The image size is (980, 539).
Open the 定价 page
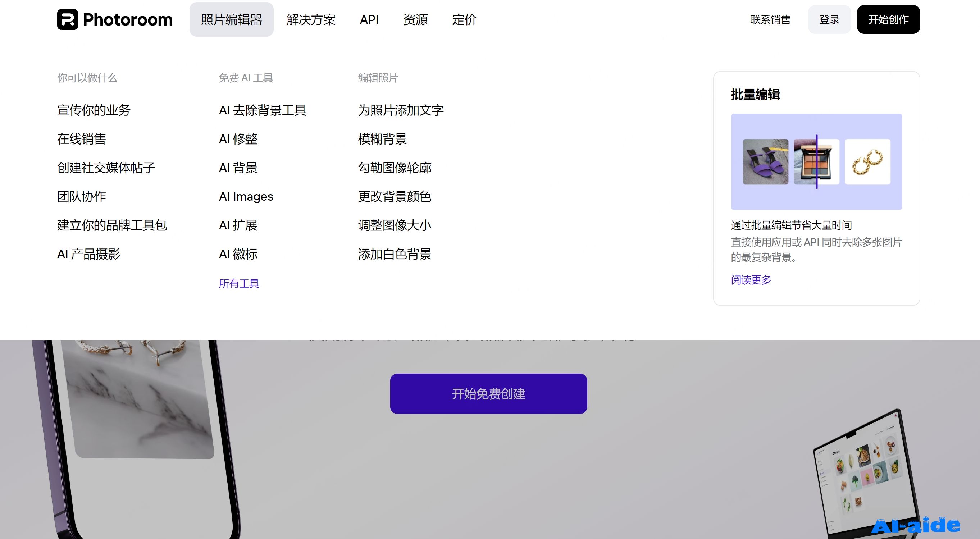pyautogui.click(x=464, y=19)
